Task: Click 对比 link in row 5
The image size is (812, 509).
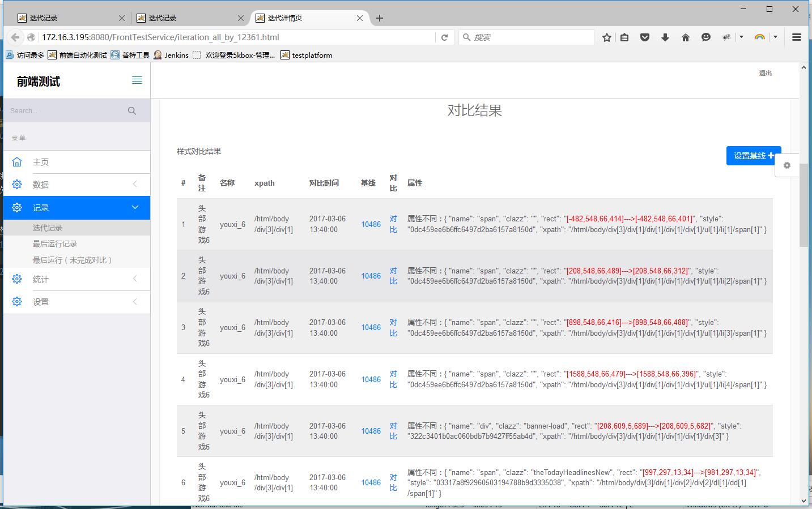Action: click(x=393, y=431)
